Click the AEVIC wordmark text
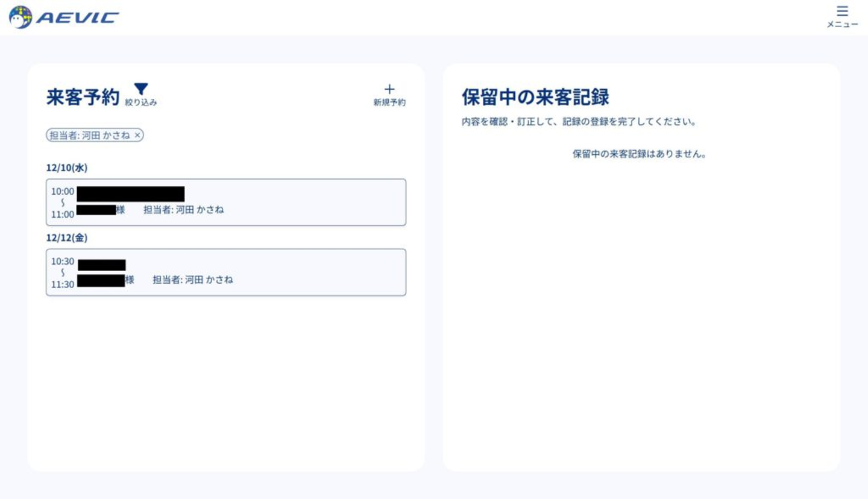 78,18
